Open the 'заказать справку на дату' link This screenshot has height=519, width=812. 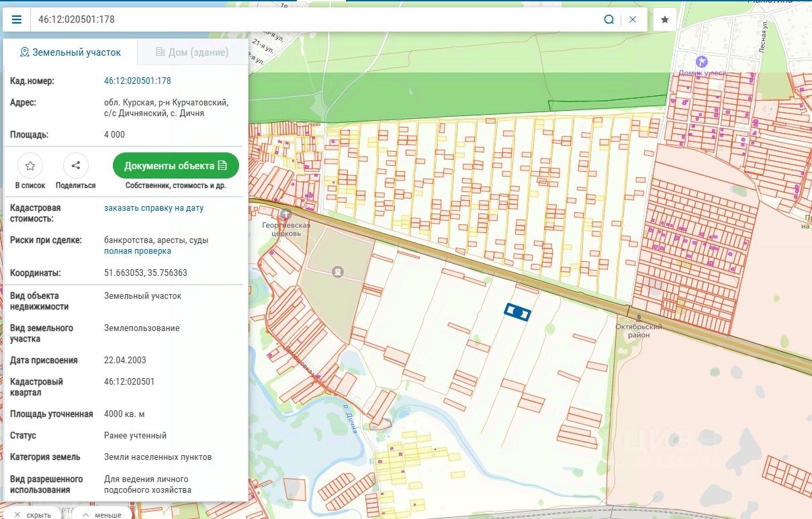pyautogui.click(x=154, y=208)
